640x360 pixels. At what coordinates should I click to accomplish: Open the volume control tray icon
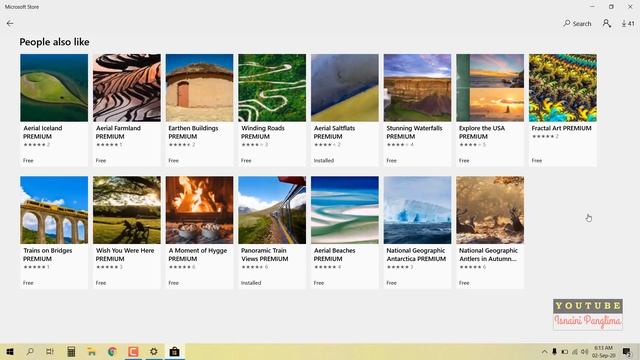(x=584, y=351)
